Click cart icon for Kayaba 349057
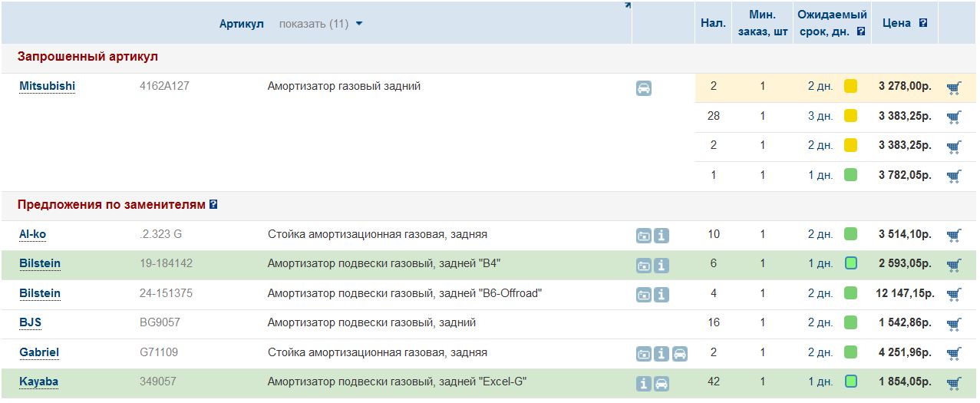This screenshot has width=980, height=403. (x=954, y=383)
